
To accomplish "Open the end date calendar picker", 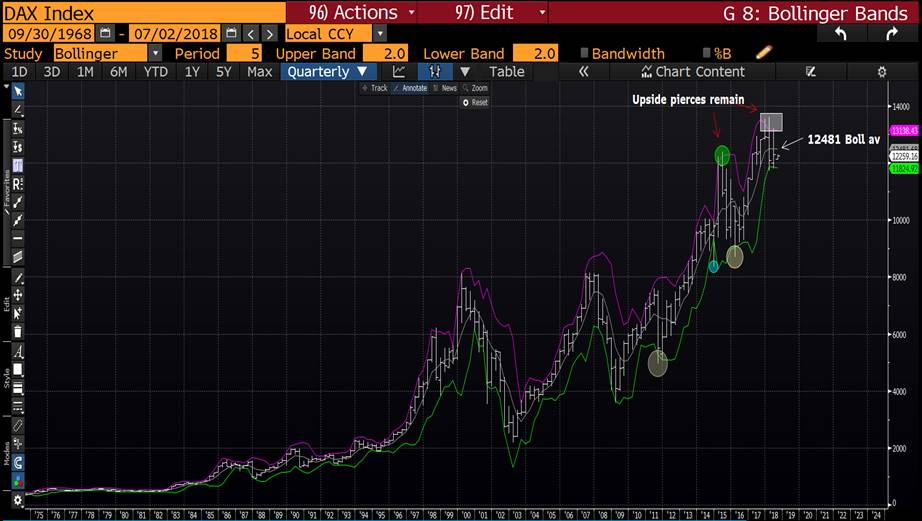I will click(232, 34).
